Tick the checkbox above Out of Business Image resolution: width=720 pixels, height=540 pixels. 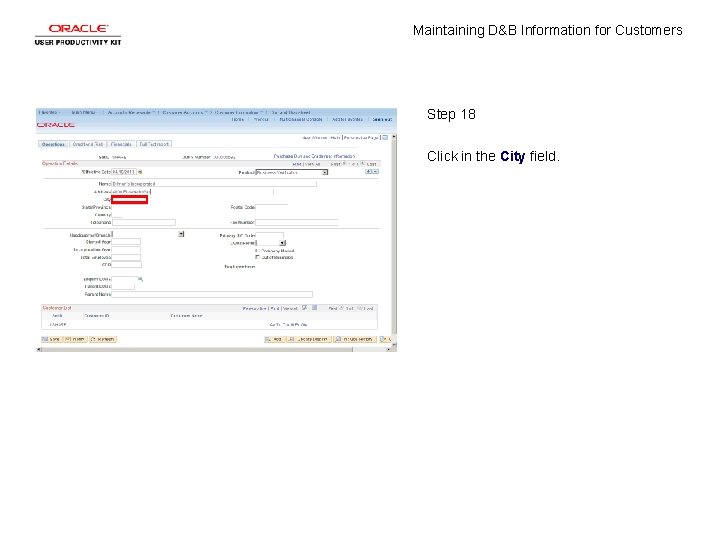tap(258, 251)
